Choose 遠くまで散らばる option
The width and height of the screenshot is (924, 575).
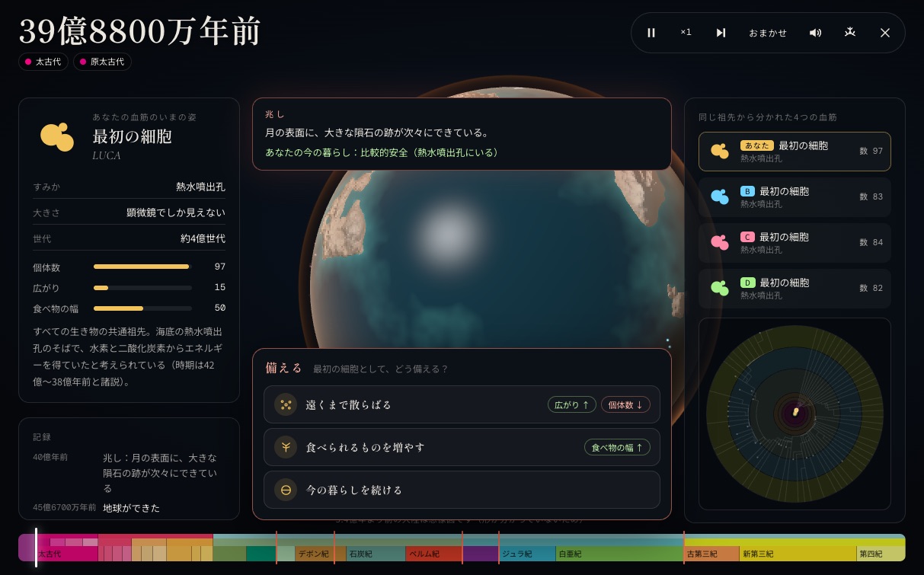click(x=462, y=404)
